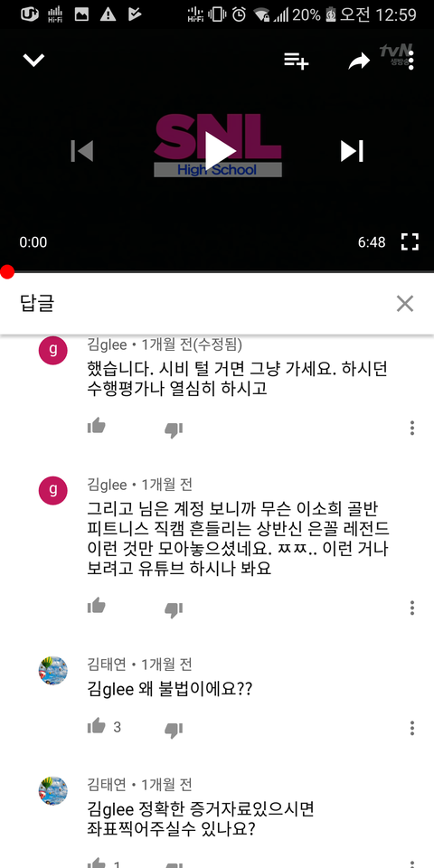Dislike the 왜 불법이에요 comment
The height and width of the screenshot is (868, 434).
[174, 731]
